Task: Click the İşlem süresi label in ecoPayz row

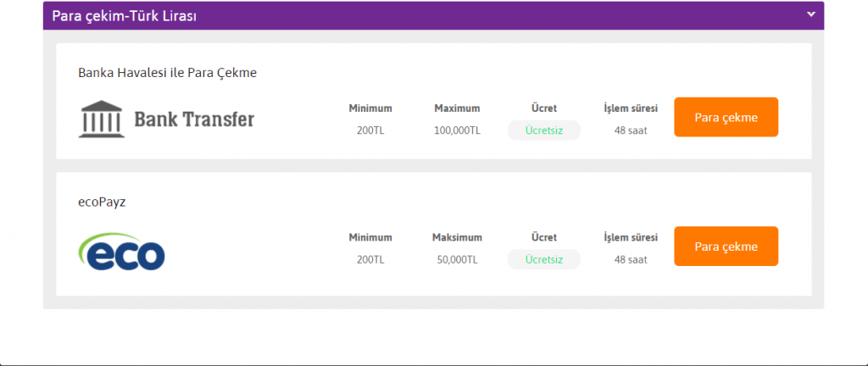Action: pyautogui.click(x=631, y=237)
